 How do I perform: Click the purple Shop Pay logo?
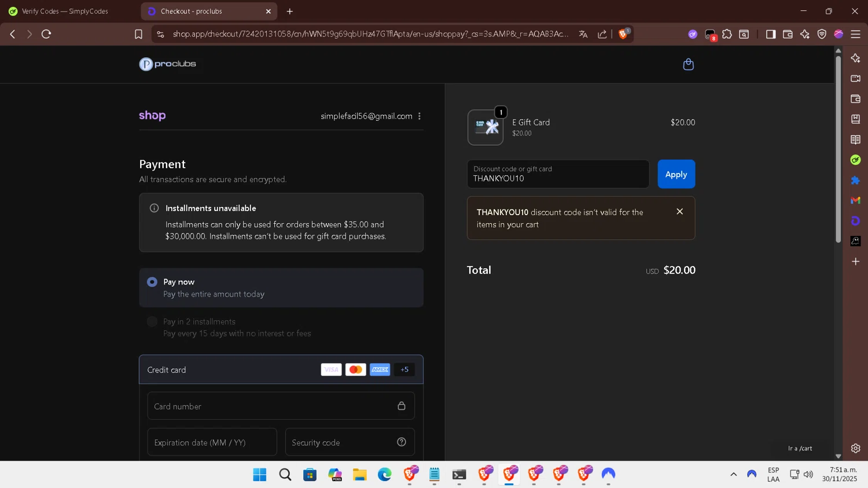tap(152, 115)
